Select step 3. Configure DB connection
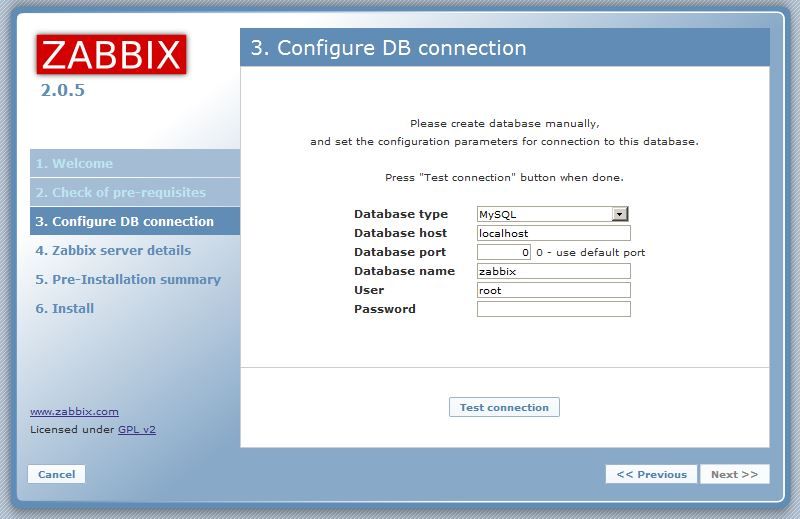 [135, 221]
